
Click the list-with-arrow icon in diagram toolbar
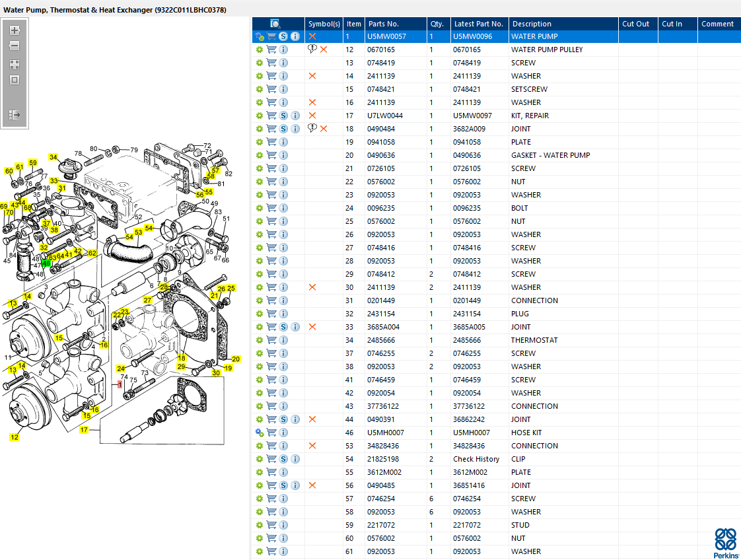[15, 115]
